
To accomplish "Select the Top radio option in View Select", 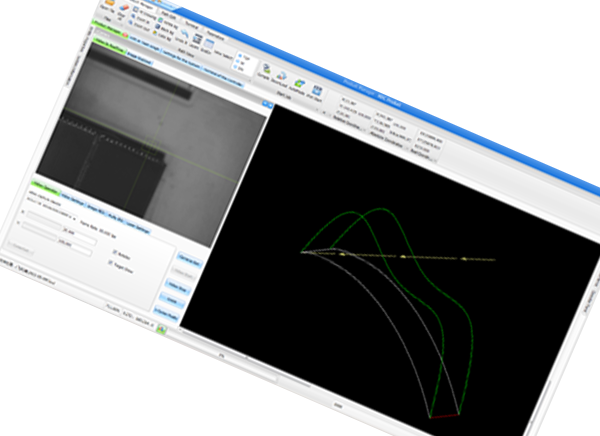I will pyautogui.click(x=240, y=56).
